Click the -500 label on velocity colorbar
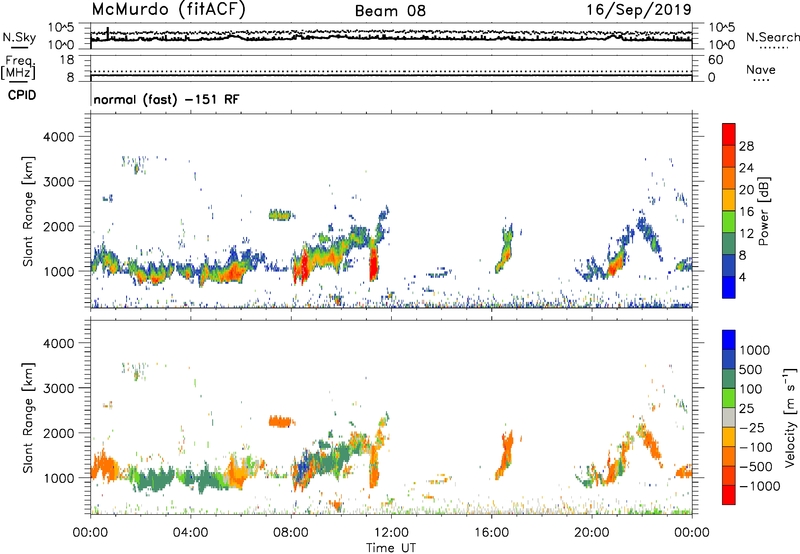800x554 pixels. [756, 467]
